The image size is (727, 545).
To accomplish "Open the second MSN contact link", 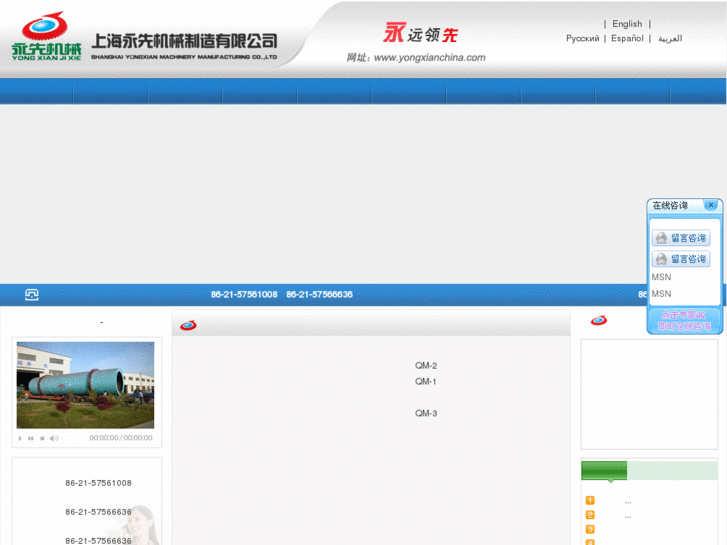I will click(661, 294).
